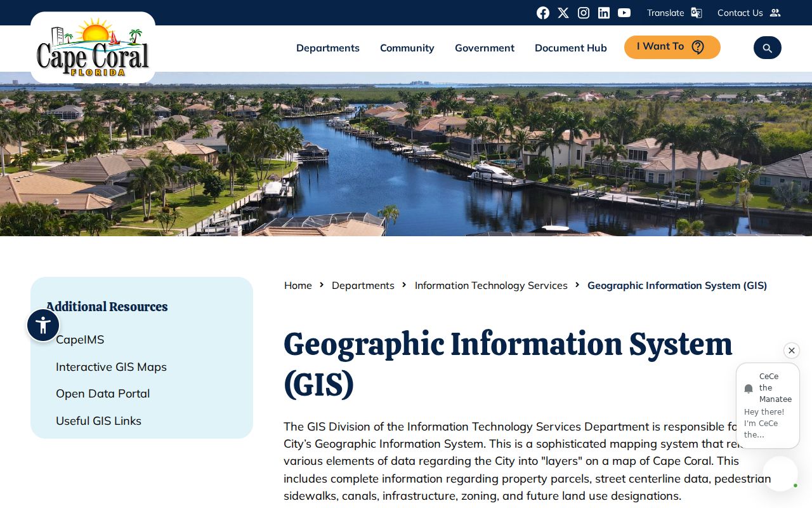Visit the X (Twitter) profile icon
The image size is (812, 508).
click(x=563, y=13)
